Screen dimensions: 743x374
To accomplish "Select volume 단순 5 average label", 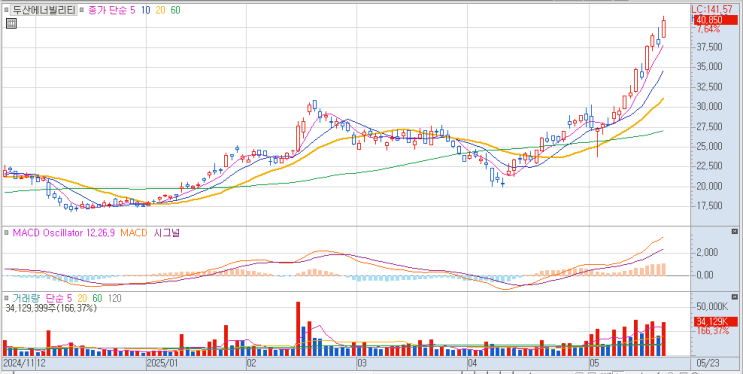I will coord(59,298).
